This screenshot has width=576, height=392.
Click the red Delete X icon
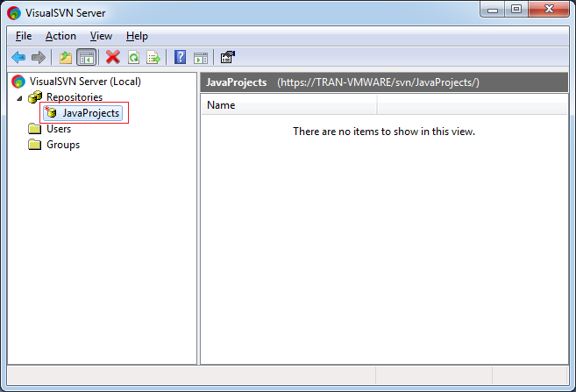click(x=113, y=57)
